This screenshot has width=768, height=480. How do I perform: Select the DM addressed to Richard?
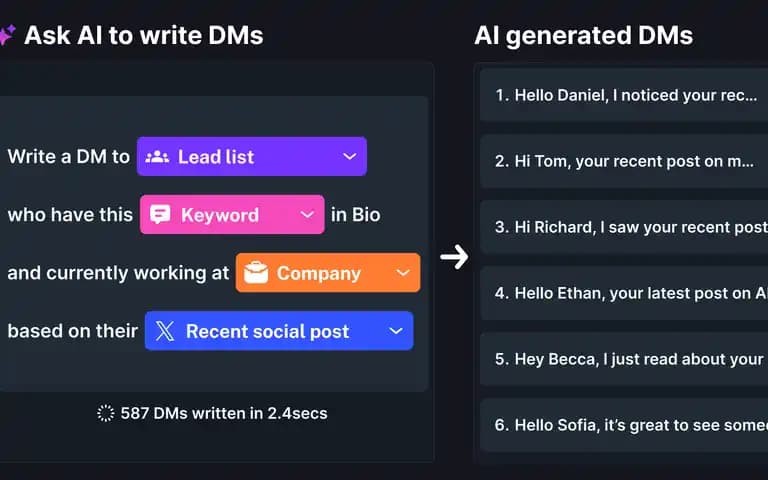coord(624,227)
